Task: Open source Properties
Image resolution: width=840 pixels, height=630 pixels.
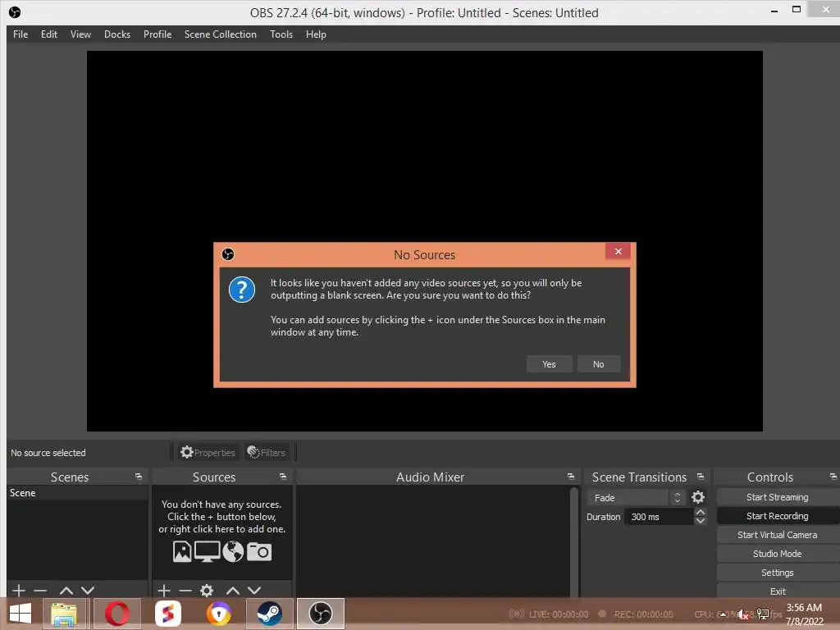Action: pos(208,453)
